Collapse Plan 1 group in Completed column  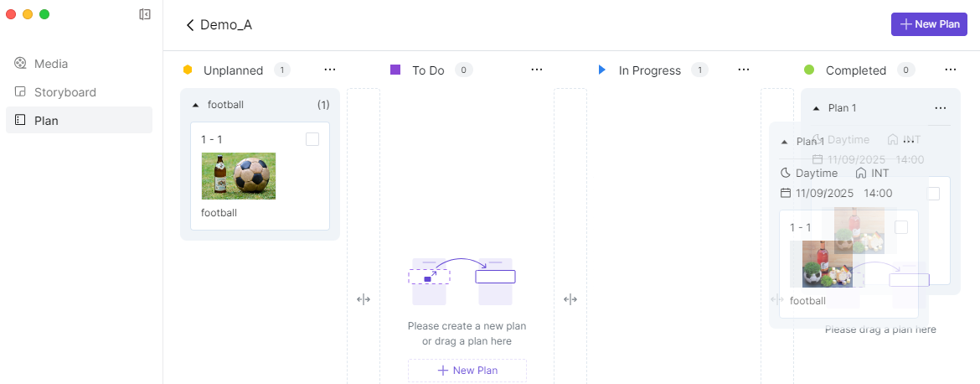coord(816,108)
